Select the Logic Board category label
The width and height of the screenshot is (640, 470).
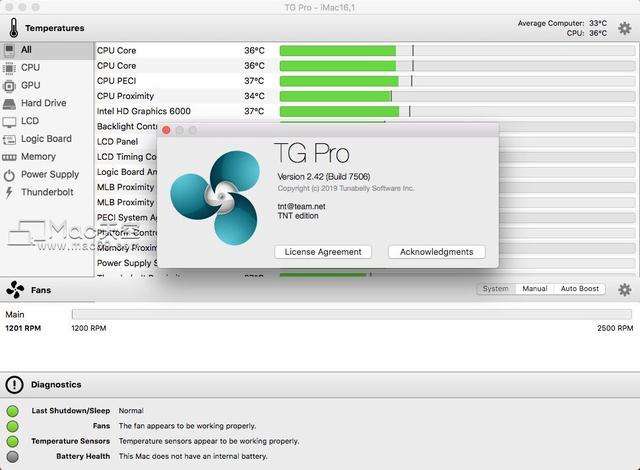(x=46, y=139)
